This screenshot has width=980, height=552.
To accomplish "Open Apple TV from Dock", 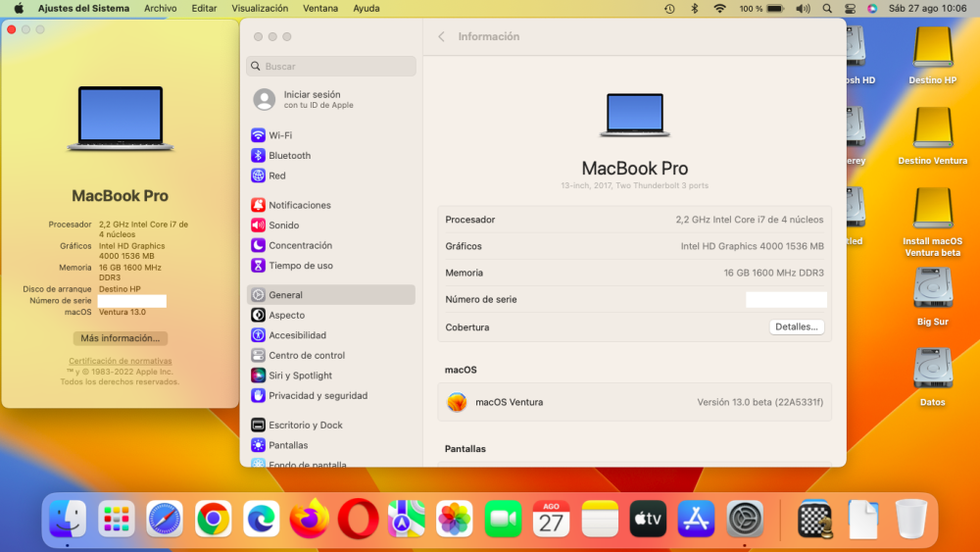I will [x=648, y=519].
